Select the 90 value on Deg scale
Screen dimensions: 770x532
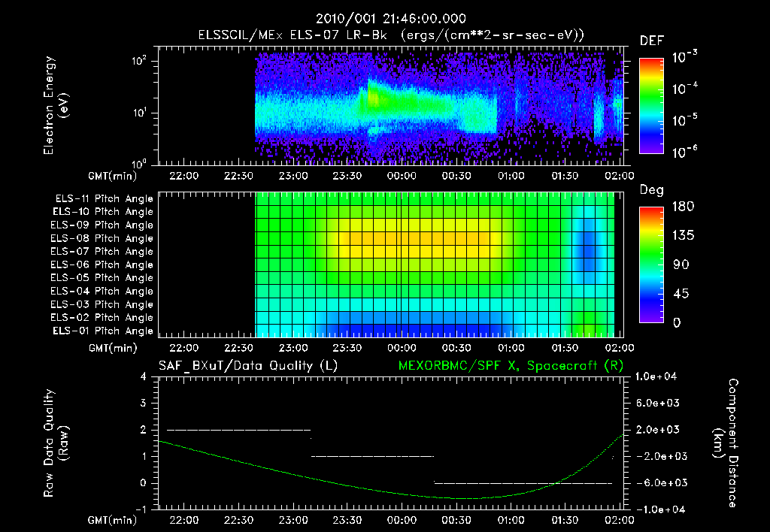tap(681, 264)
